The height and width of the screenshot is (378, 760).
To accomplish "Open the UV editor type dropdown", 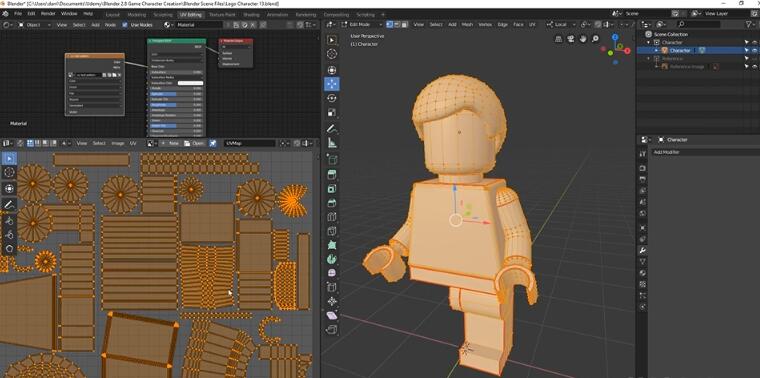I will [7, 143].
